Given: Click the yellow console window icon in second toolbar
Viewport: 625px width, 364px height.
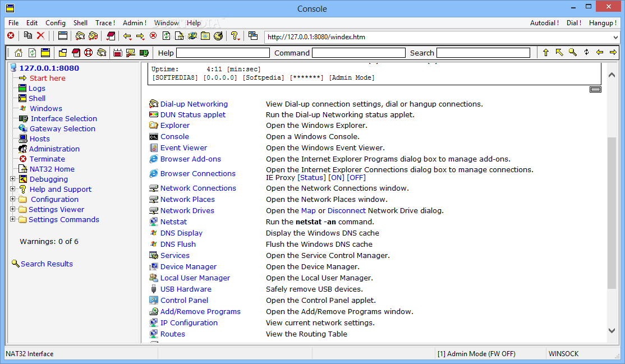Looking at the screenshot, I should click(x=45, y=53).
